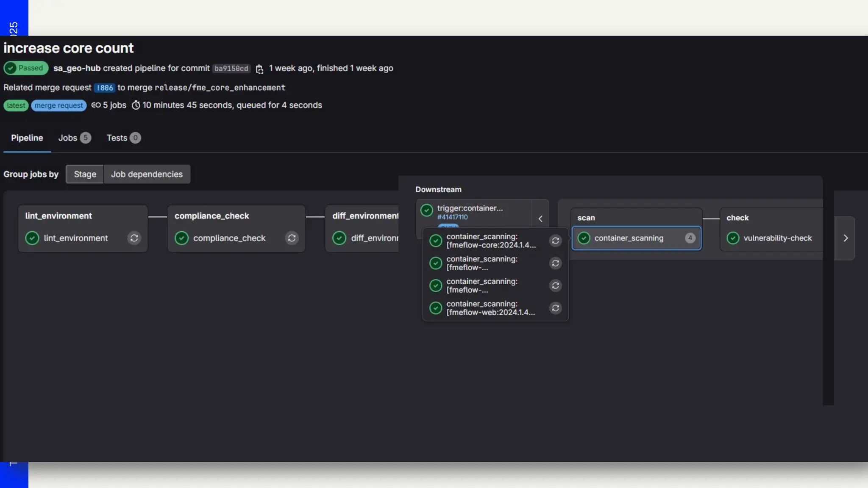Open commit ba9150cd link
The image size is (868, 488).
[231, 69]
